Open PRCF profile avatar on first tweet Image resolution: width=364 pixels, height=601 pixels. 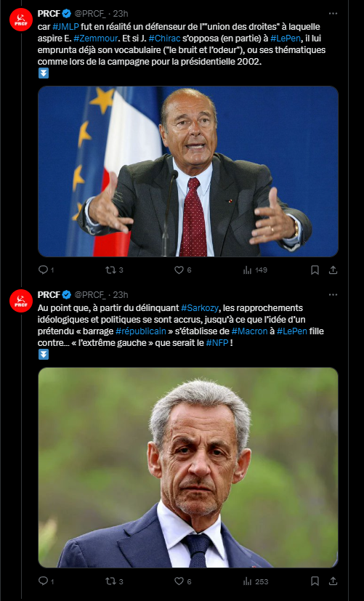21,20
